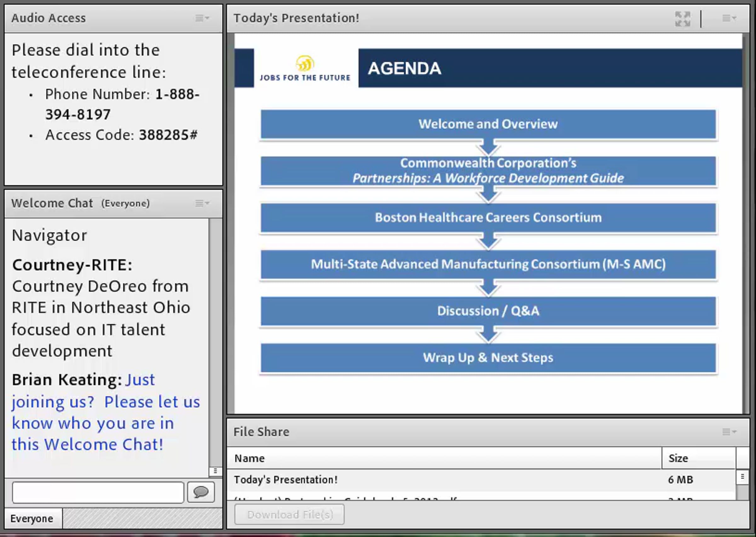Image resolution: width=756 pixels, height=537 pixels.
Task: Open the File Share pod options menu
Action: point(729,432)
